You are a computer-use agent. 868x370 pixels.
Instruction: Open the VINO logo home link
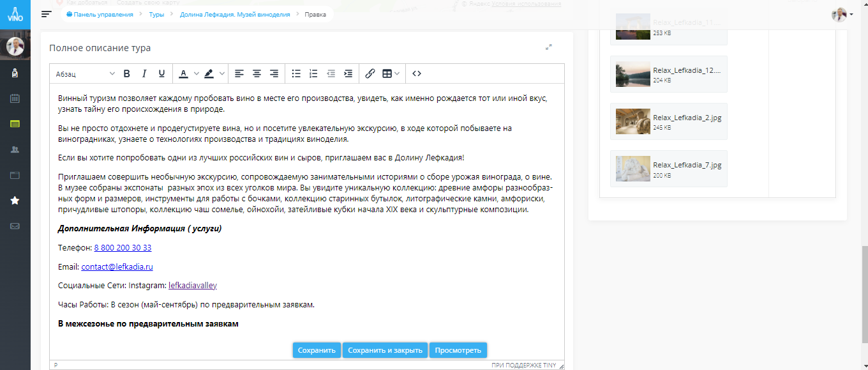point(15,14)
